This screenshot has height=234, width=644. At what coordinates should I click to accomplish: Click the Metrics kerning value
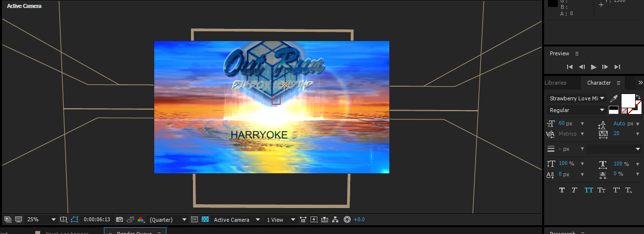coord(568,134)
